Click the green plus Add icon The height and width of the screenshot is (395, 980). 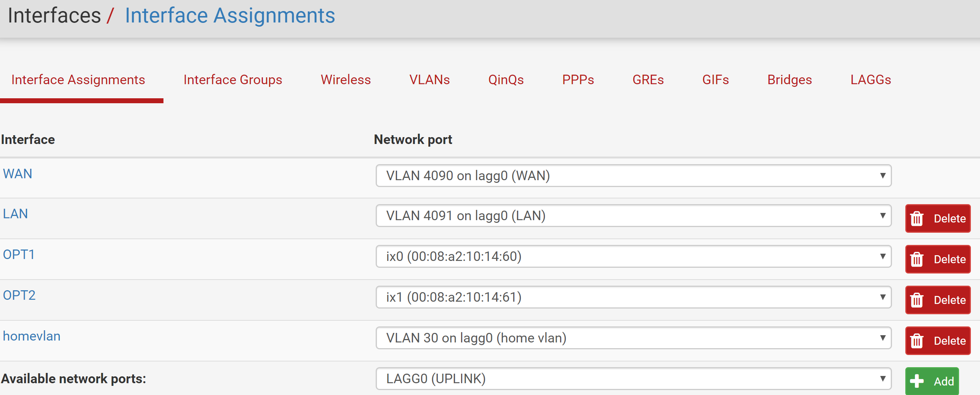(917, 381)
